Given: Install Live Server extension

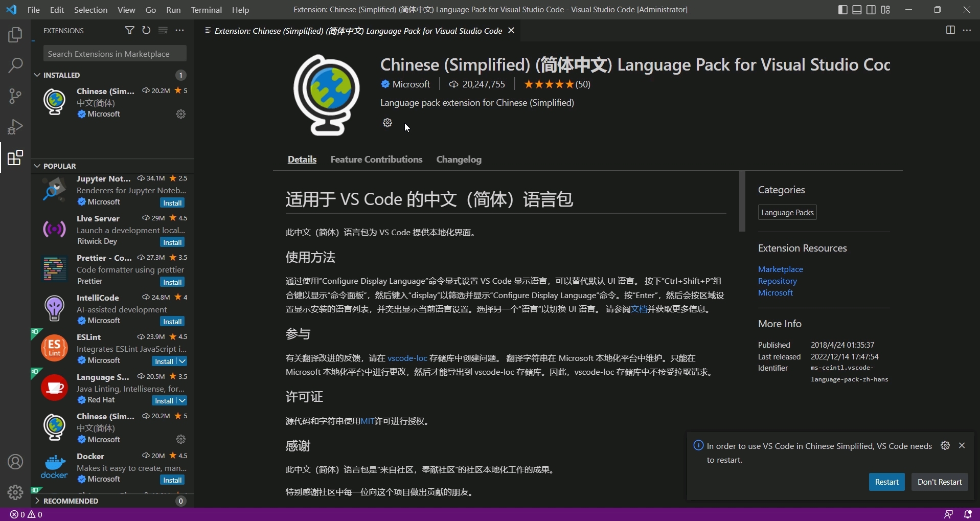Looking at the screenshot, I should point(172,242).
